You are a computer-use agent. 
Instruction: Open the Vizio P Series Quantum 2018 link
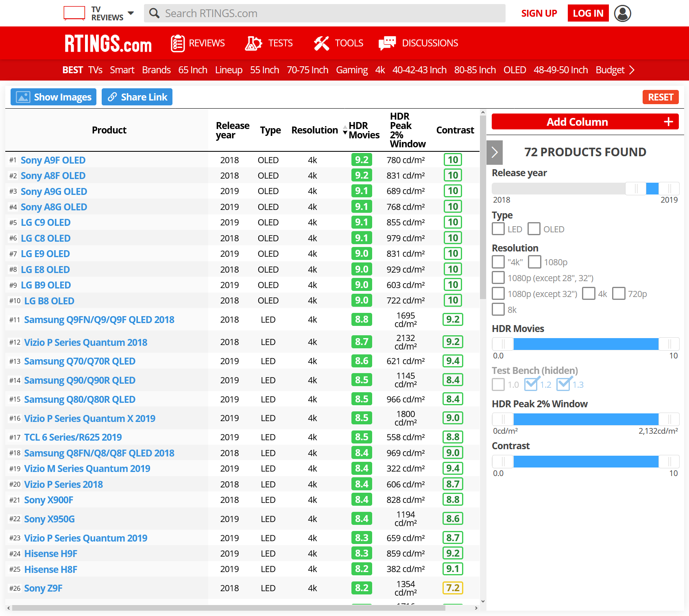click(85, 343)
